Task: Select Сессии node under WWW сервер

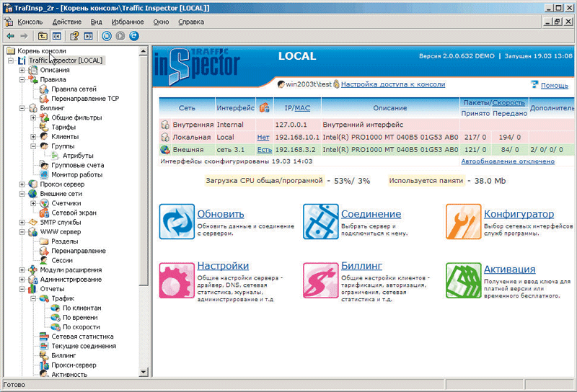Action: point(62,260)
